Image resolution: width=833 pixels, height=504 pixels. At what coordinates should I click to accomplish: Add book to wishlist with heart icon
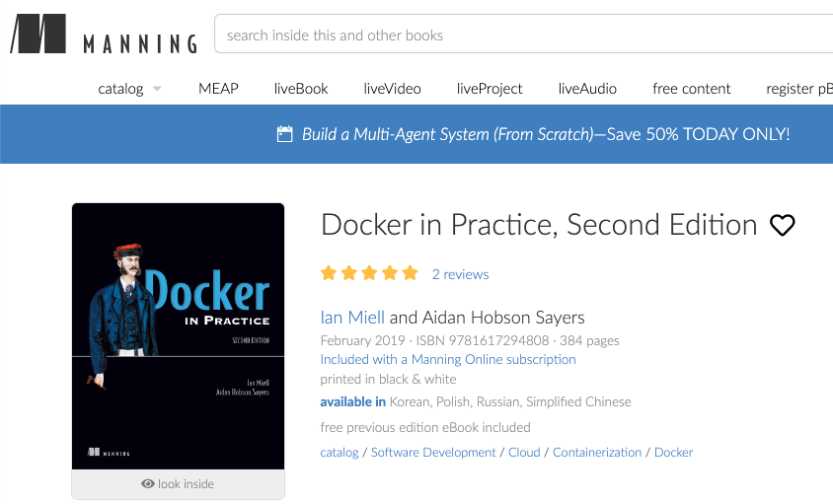[782, 226]
